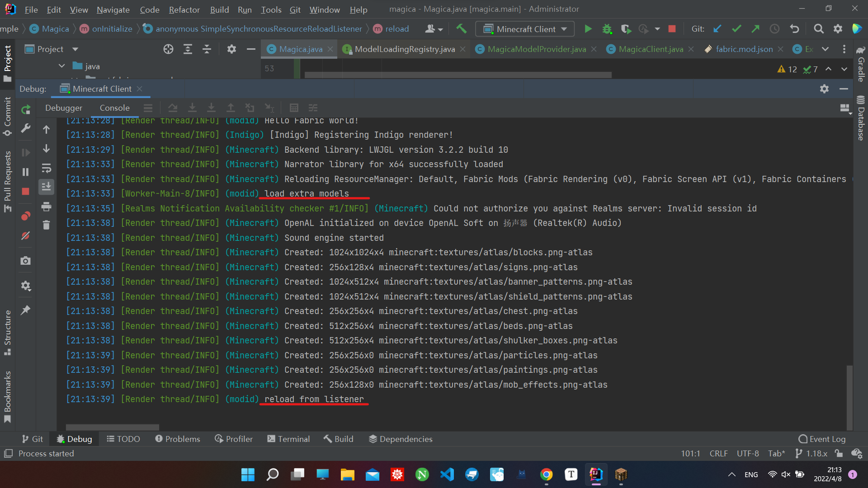Start debugging with the bug icon
868x488 pixels.
pyautogui.click(x=607, y=28)
